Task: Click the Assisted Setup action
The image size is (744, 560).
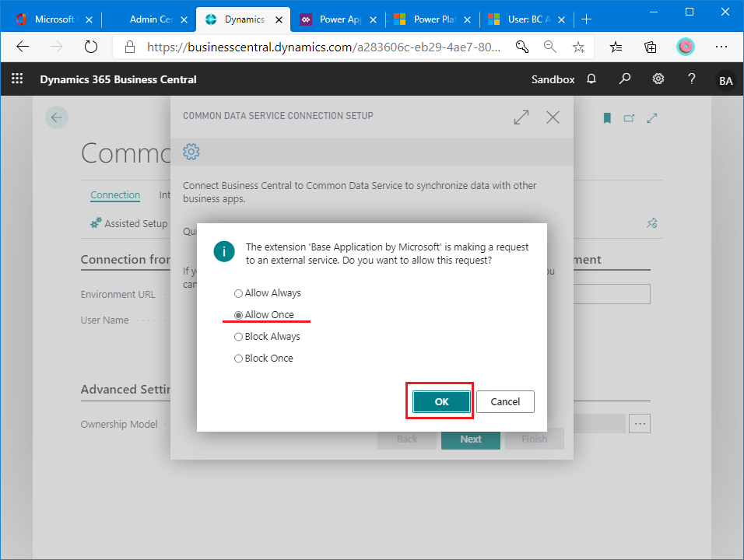Action: (x=128, y=223)
